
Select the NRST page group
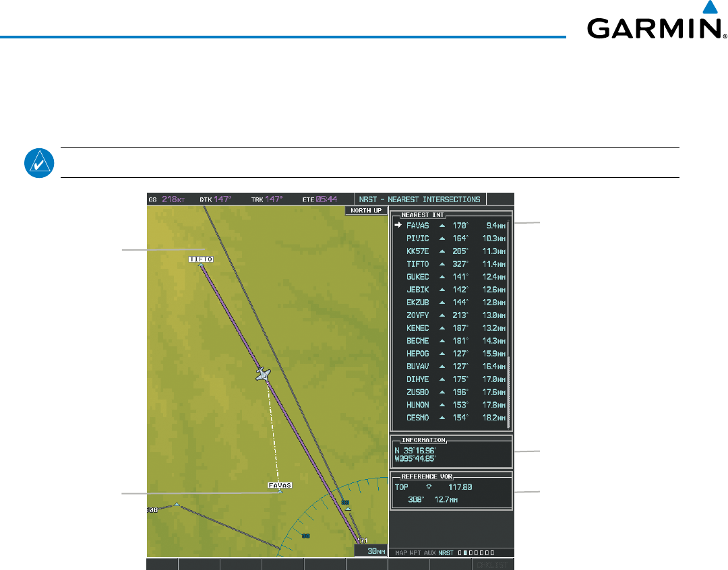pos(446,553)
